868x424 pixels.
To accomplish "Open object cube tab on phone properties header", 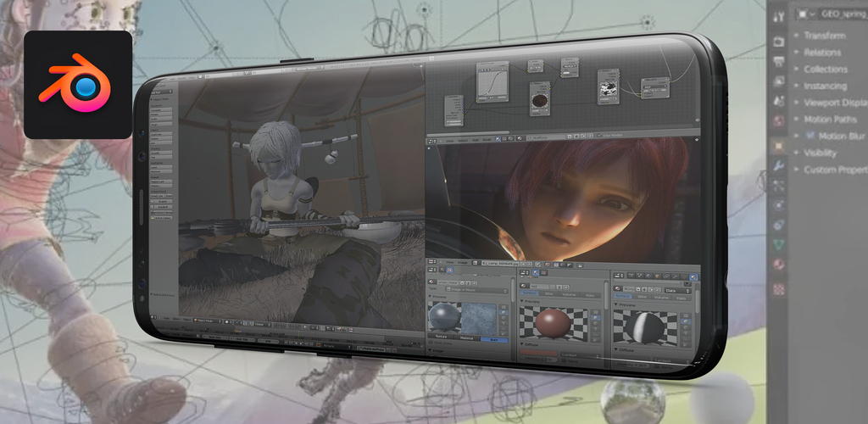I will click(658, 276).
